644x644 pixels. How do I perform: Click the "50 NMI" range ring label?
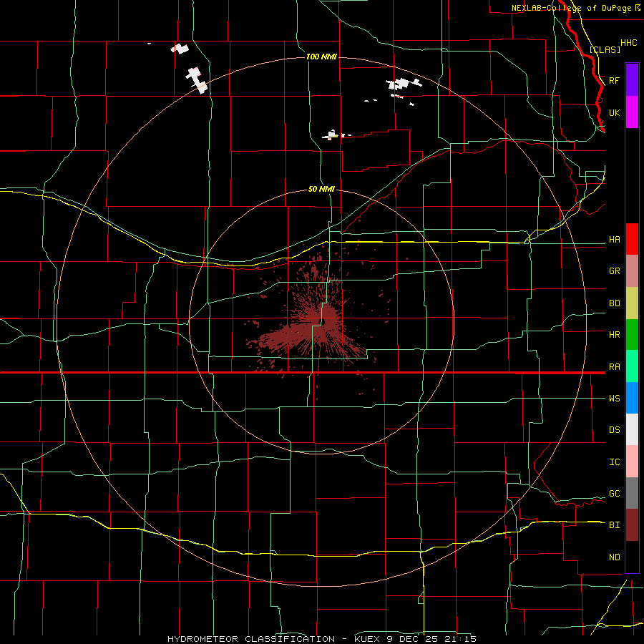click(x=321, y=190)
